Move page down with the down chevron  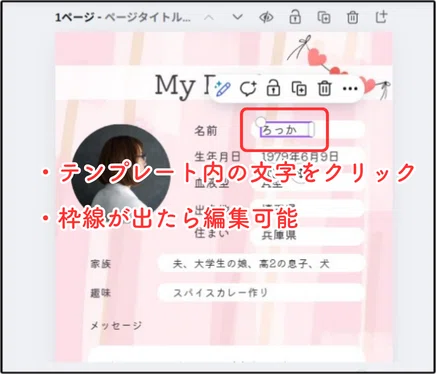click(237, 17)
